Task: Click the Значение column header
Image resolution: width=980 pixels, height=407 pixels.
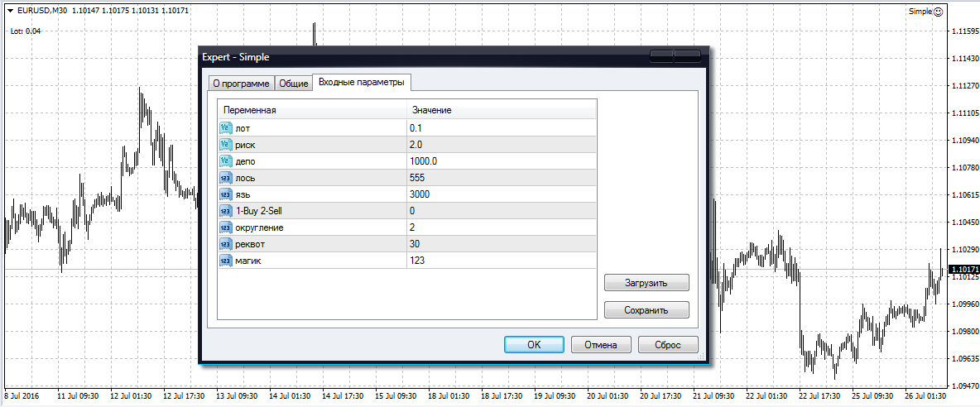Action: pos(501,111)
